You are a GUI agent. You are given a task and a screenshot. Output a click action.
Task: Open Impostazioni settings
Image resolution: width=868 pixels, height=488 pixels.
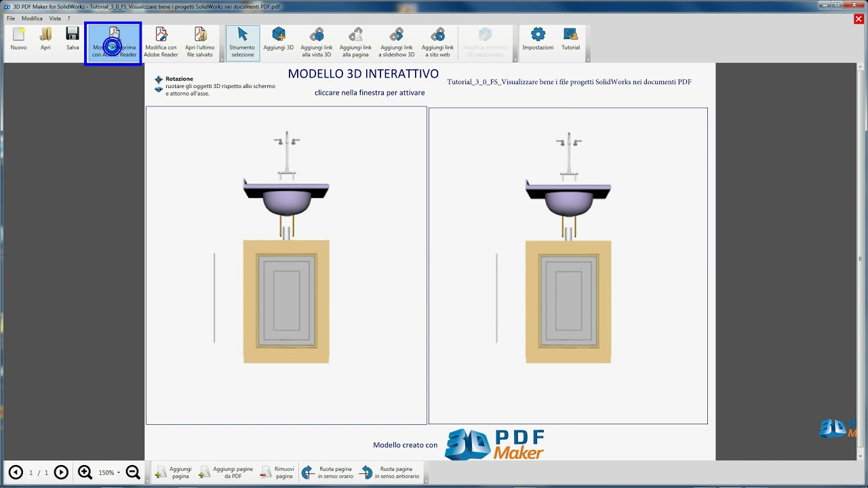(538, 39)
